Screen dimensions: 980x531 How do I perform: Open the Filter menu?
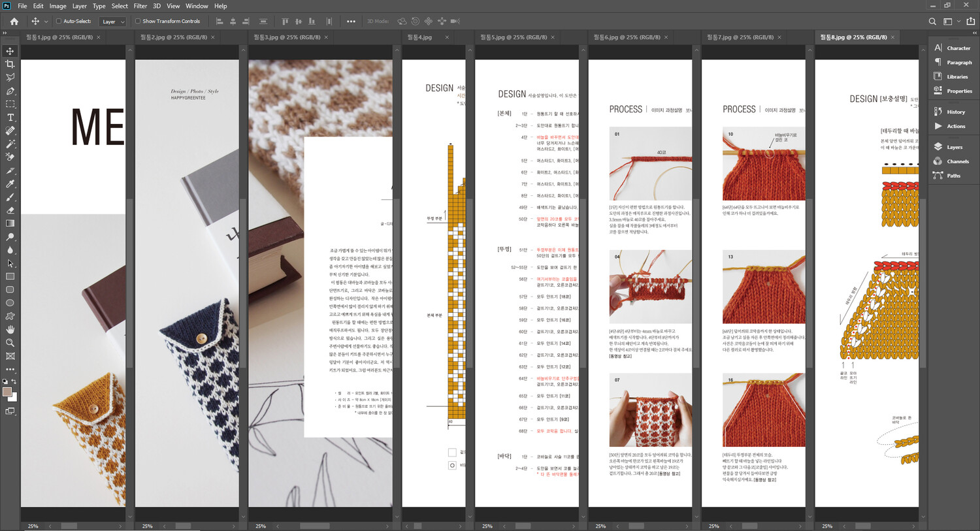coord(140,6)
